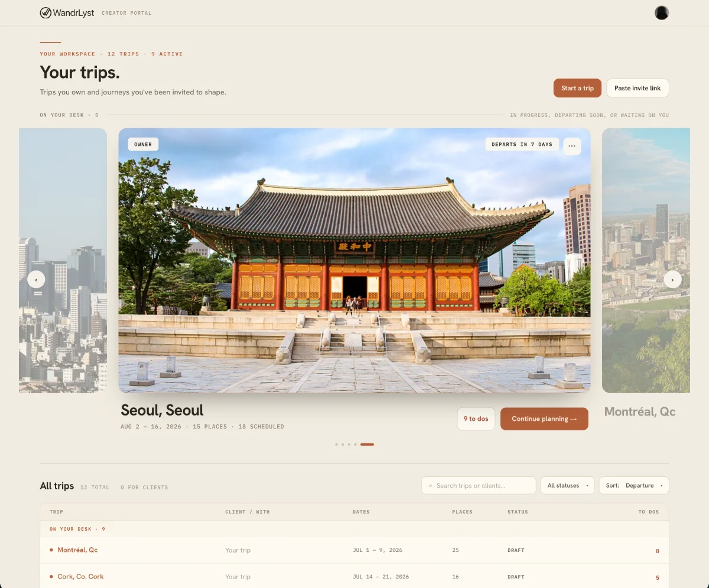Click the STATUS column header
Screen dimensions: 709x588
[x=518, y=512]
